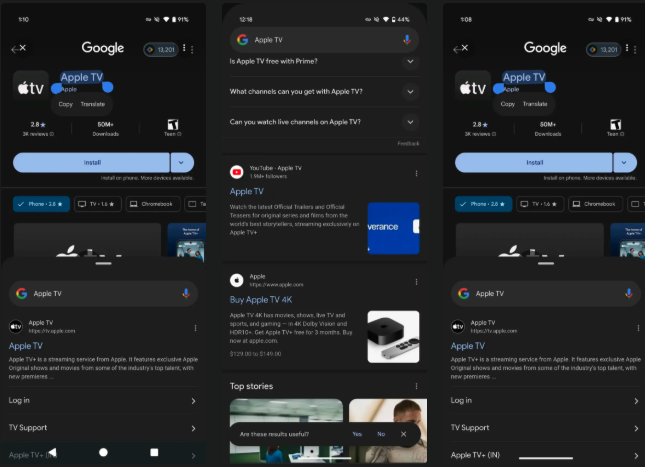Image resolution: width=645 pixels, height=467 pixels.
Task: Tap Teen rating icon on left screen
Action: click(173, 124)
